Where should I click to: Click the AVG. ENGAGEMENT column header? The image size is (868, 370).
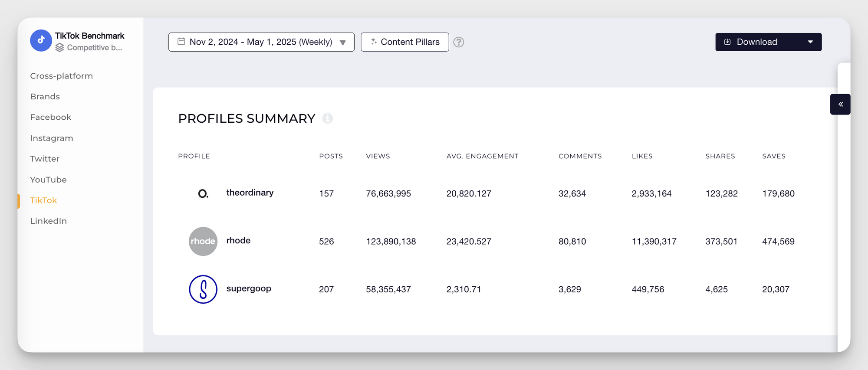point(483,156)
